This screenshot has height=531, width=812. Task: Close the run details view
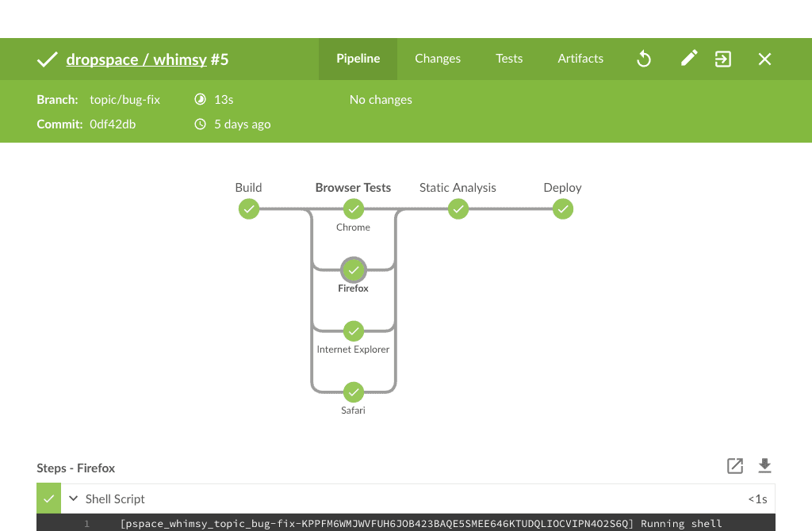764,59
